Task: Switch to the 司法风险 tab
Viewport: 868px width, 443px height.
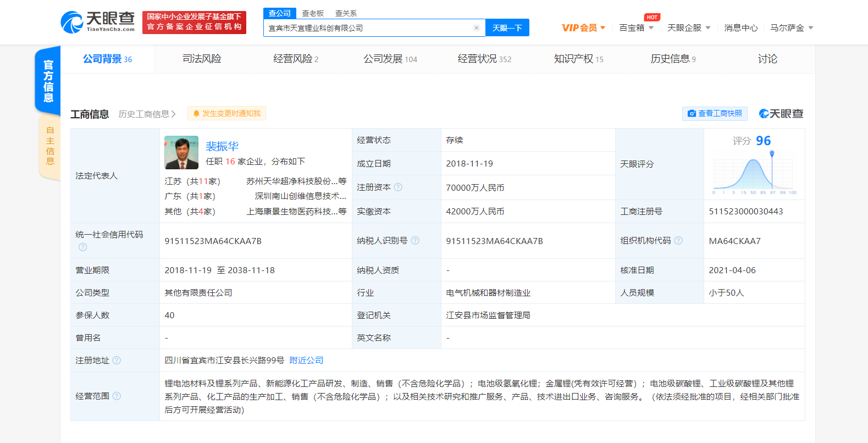Action: (202, 59)
